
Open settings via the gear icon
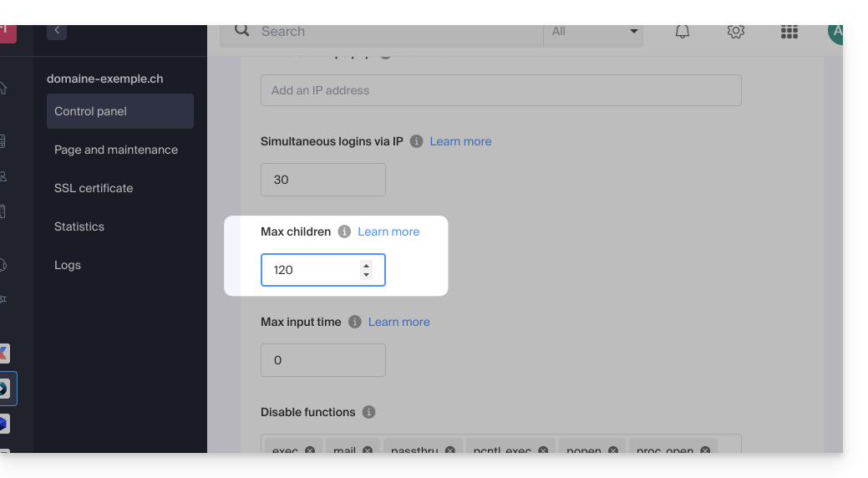(735, 32)
